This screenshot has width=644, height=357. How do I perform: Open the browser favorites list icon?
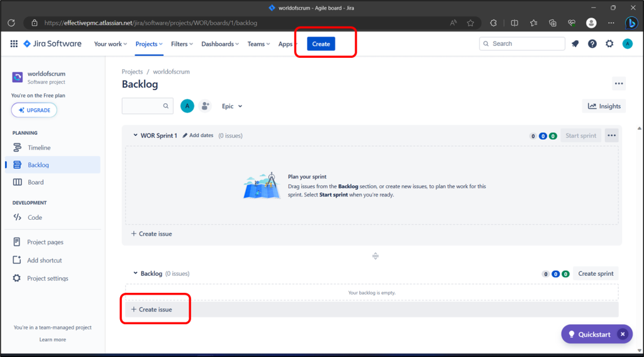[x=533, y=23]
